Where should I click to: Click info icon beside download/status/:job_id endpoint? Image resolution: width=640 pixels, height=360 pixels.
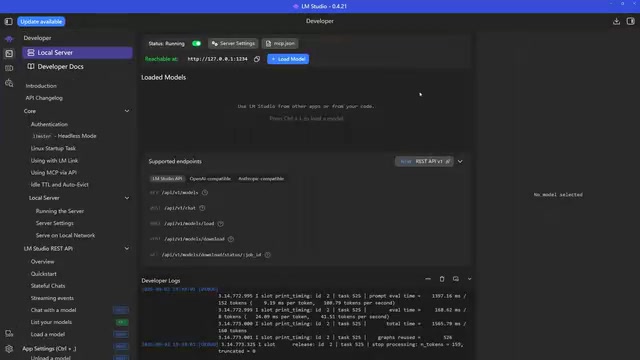tap(267, 255)
